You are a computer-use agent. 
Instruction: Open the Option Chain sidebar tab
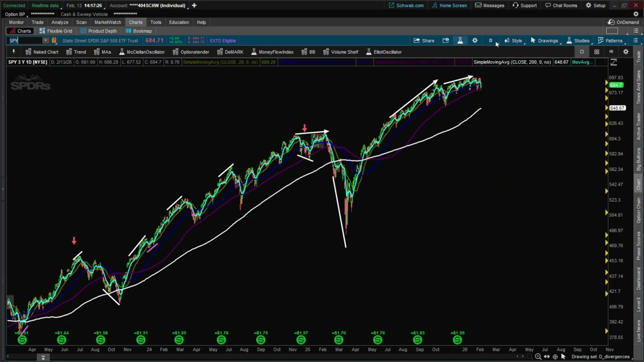[x=639, y=210]
